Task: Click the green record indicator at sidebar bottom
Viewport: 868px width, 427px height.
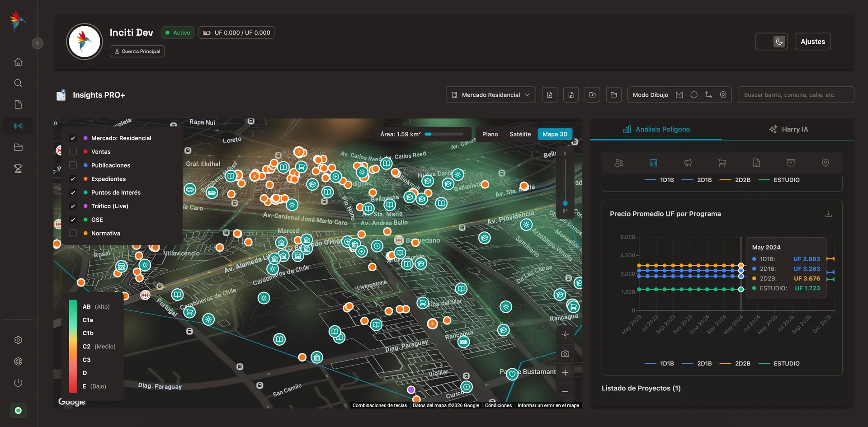Action: [x=18, y=410]
